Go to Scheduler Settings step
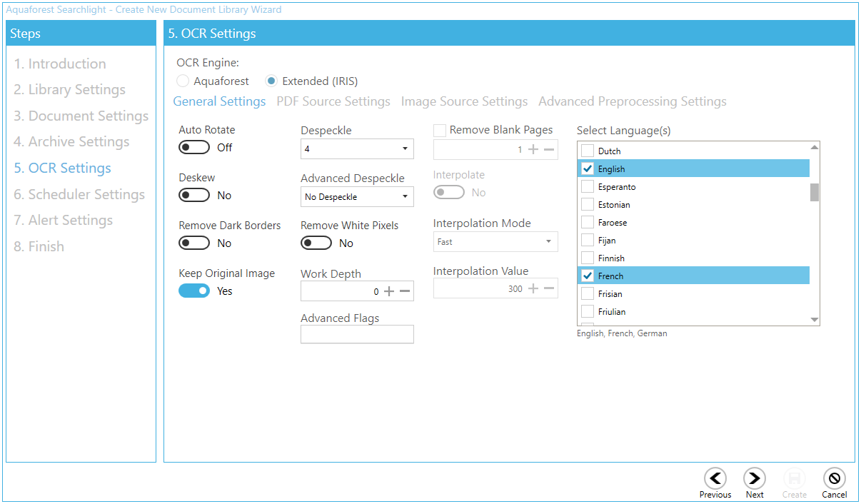Screen dimensions: 861x504 pyautogui.click(x=79, y=194)
